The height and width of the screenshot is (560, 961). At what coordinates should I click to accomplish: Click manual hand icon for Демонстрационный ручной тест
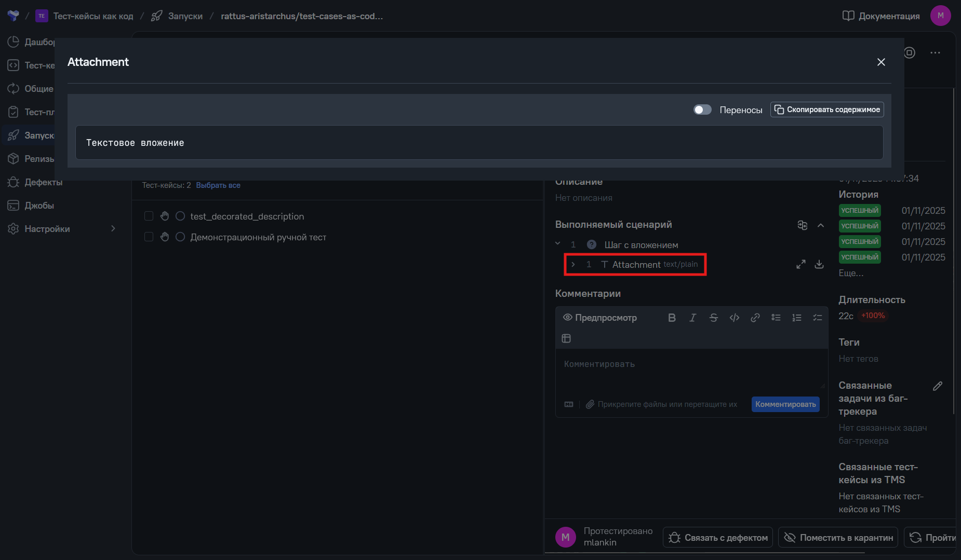[x=165, y=237]
